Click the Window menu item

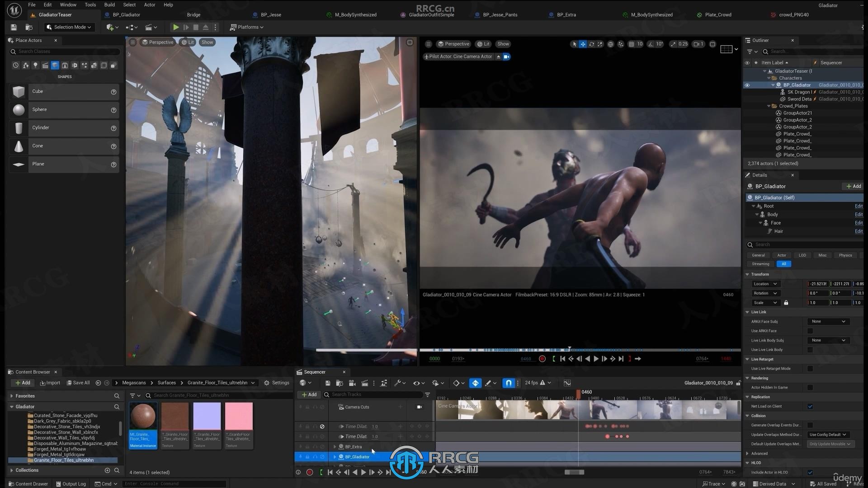click(x=67, y=5)
